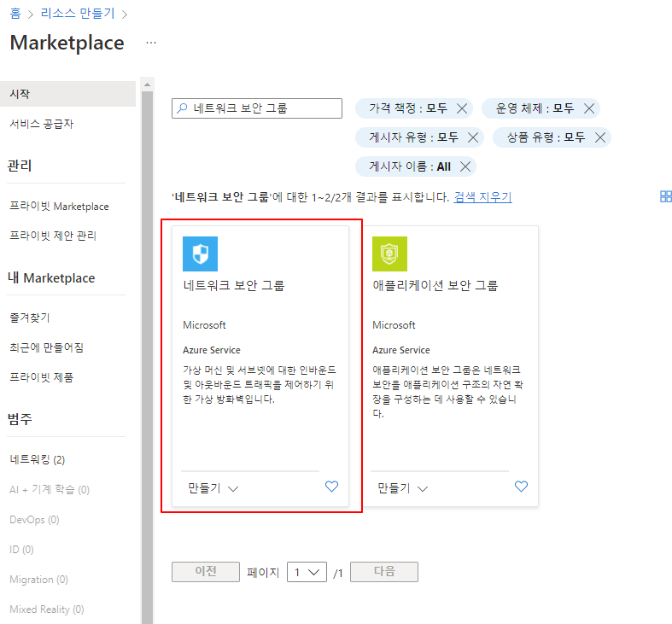Remove the 상품 유형 filter with X

click(x=600, y=137)
